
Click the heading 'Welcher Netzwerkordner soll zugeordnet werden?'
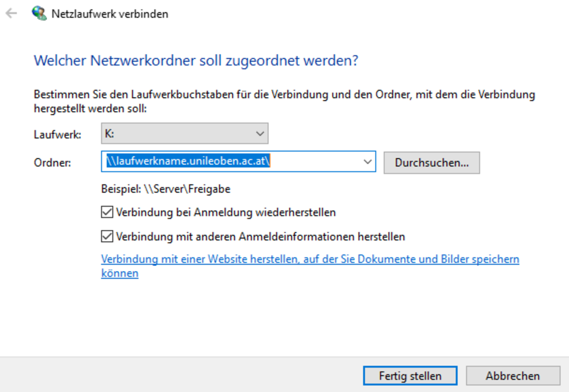point(196,61)
